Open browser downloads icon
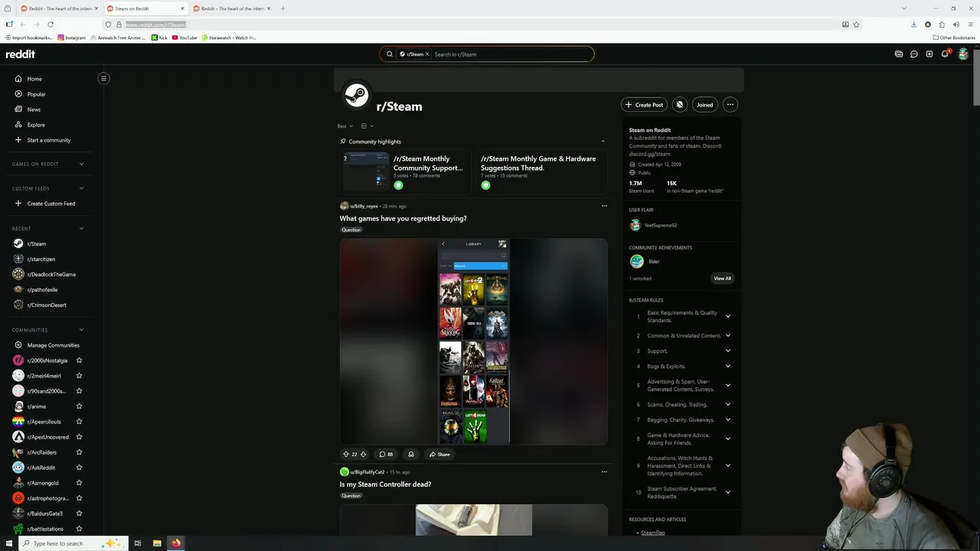This screenshot has height=551, width=980. pos(913,24)
